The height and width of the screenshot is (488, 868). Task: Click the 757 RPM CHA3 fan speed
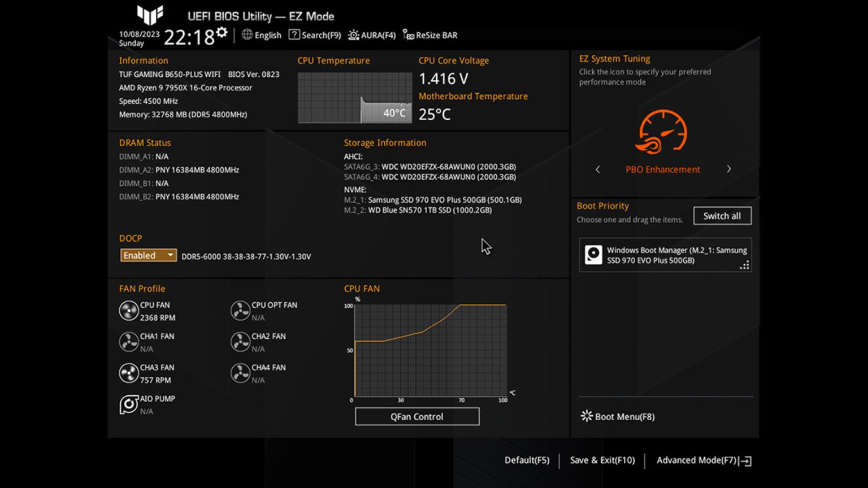pyautogui.click(x=155, y=380)
